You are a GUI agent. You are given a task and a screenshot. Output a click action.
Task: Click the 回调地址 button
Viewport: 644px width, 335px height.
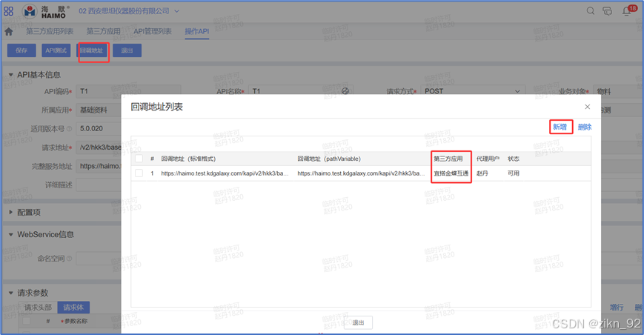[92, 50]
